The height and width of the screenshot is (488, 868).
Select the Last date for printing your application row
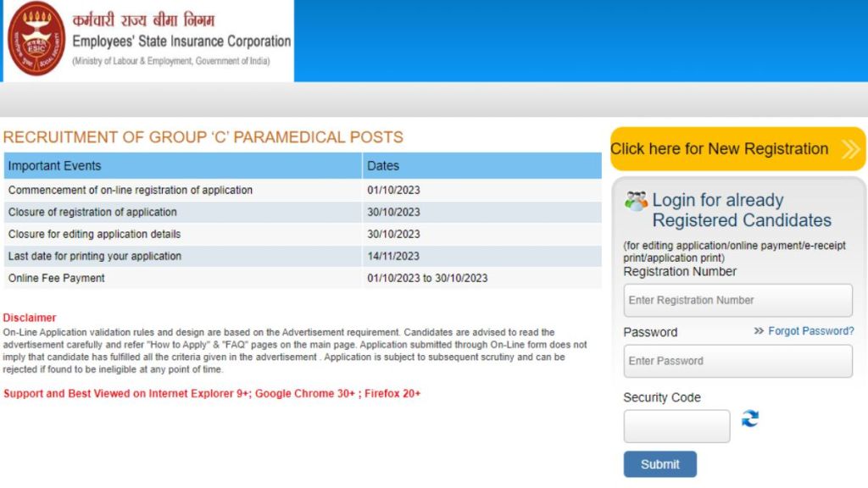303,257
